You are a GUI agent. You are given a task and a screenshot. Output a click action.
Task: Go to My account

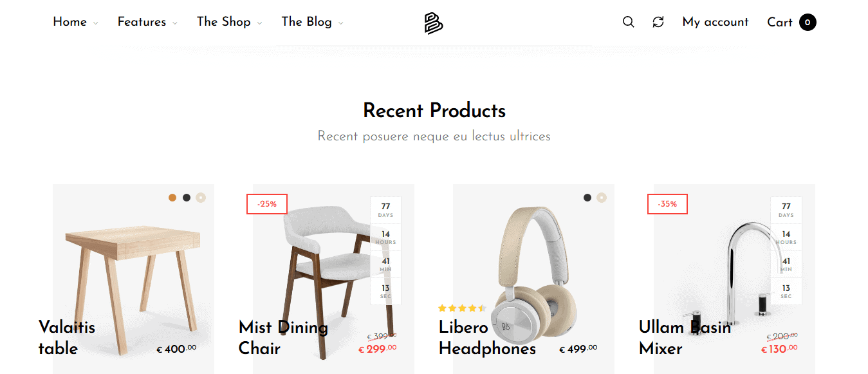(x=716, y=22)
